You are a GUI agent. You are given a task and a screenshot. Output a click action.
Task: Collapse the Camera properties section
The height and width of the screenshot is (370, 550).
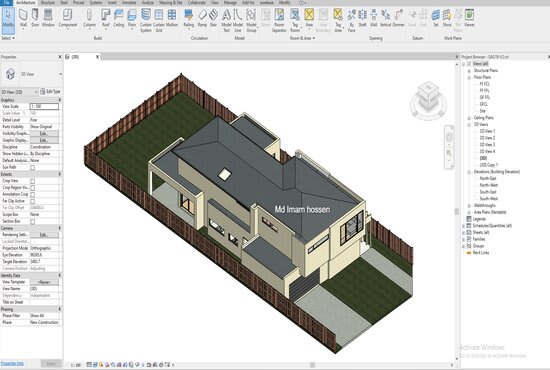tap(59, 228)
